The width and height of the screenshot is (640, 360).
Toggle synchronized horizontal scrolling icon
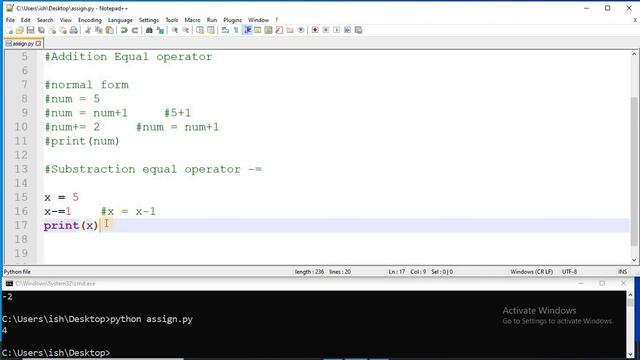pyautogui.click(x=211, y=30)
